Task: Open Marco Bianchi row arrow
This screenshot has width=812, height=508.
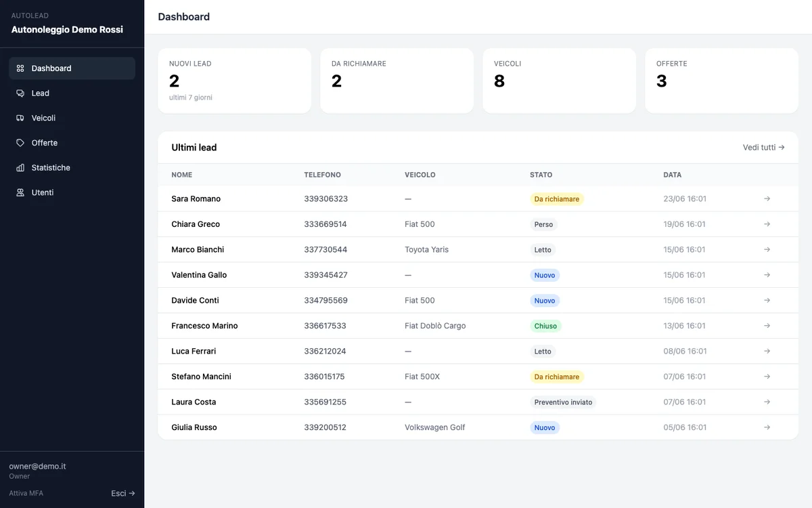Action: (x=767, y=250)
